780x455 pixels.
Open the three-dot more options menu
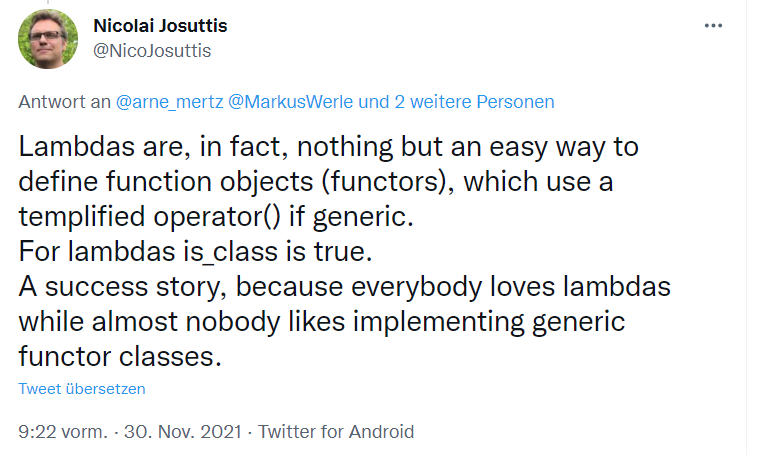coord(713,26)
